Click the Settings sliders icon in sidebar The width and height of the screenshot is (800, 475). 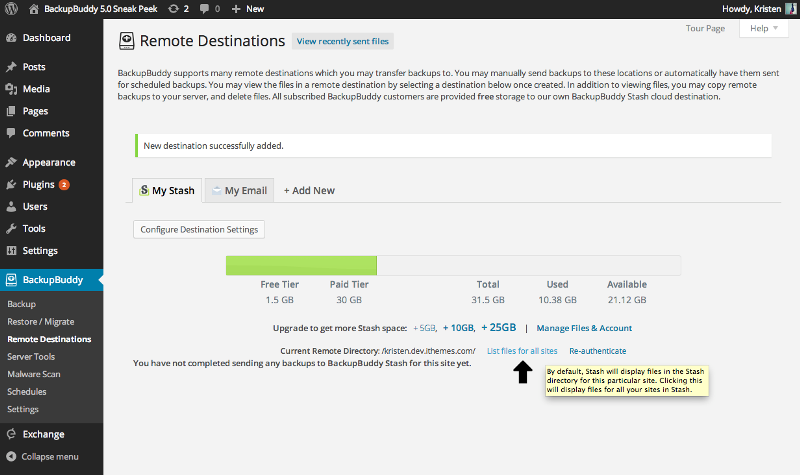click(11, 251)
